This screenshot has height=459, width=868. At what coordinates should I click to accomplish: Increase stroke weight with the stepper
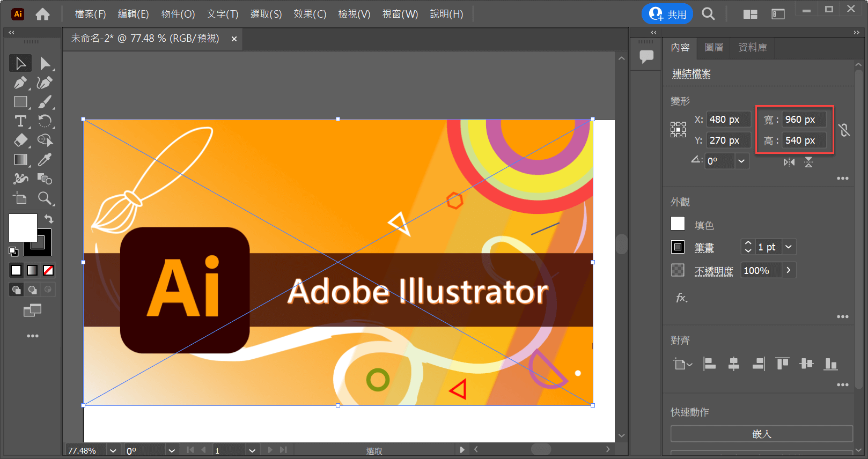748,243
